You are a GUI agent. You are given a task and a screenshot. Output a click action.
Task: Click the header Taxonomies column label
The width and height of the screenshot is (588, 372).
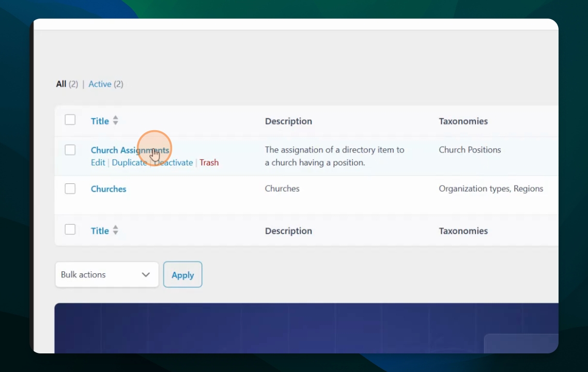coord(463,121)
